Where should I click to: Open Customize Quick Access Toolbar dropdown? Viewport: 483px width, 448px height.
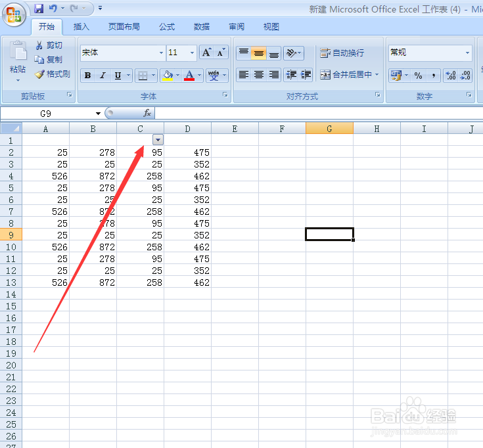pos(100,9)
